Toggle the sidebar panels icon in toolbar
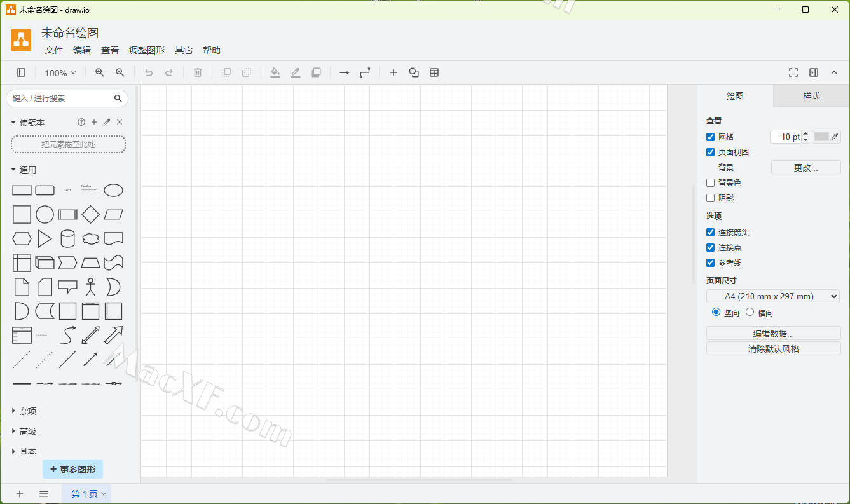Viewport: 850px width, 504px height. pos(21,72)
